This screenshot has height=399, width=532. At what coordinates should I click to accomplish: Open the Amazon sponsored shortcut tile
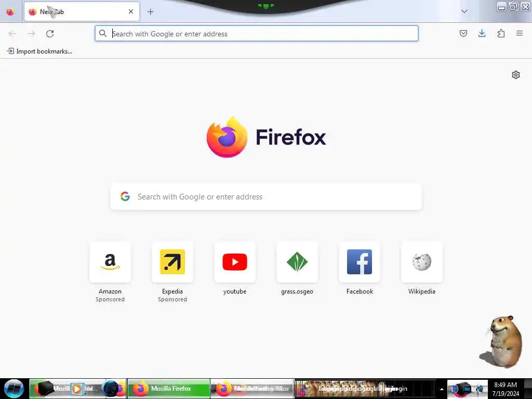point(110,262)
